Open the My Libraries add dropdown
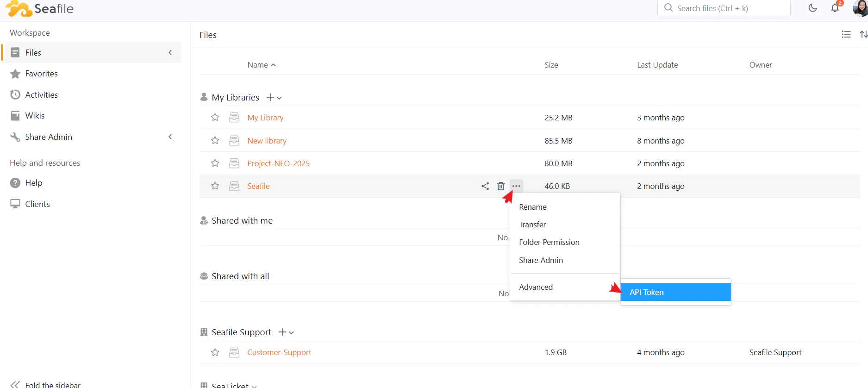Viewport: 868px width, 388px height. [x=274, y=97]
